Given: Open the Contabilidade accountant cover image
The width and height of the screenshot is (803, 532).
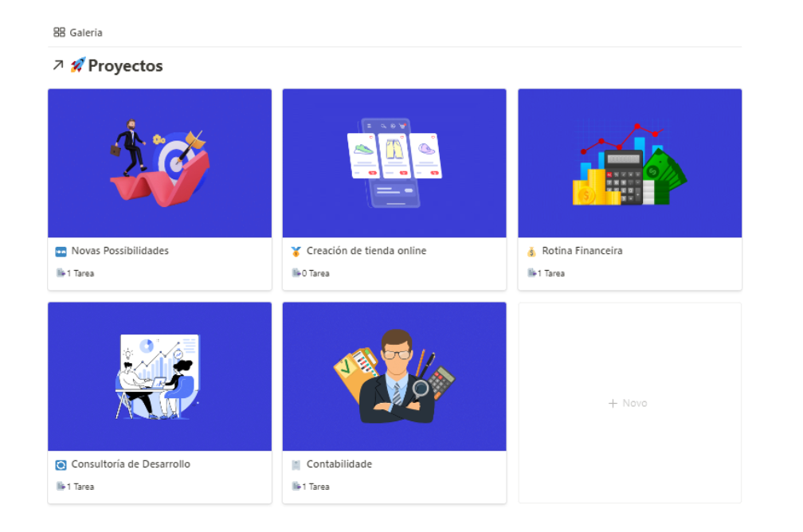Looking at the screenshot, I should 394,377.
